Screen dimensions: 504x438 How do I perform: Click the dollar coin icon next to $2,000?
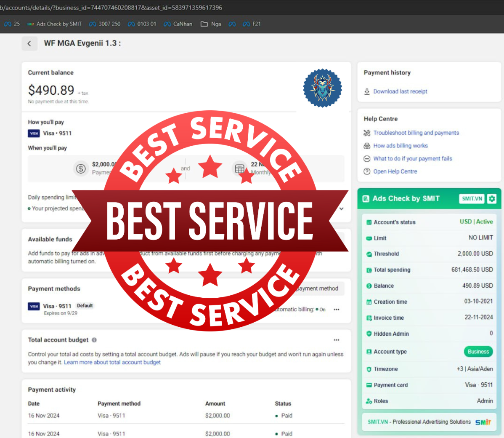81,168
